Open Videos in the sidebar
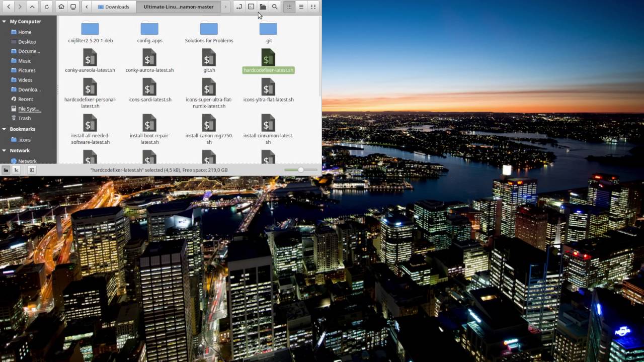 25,80
